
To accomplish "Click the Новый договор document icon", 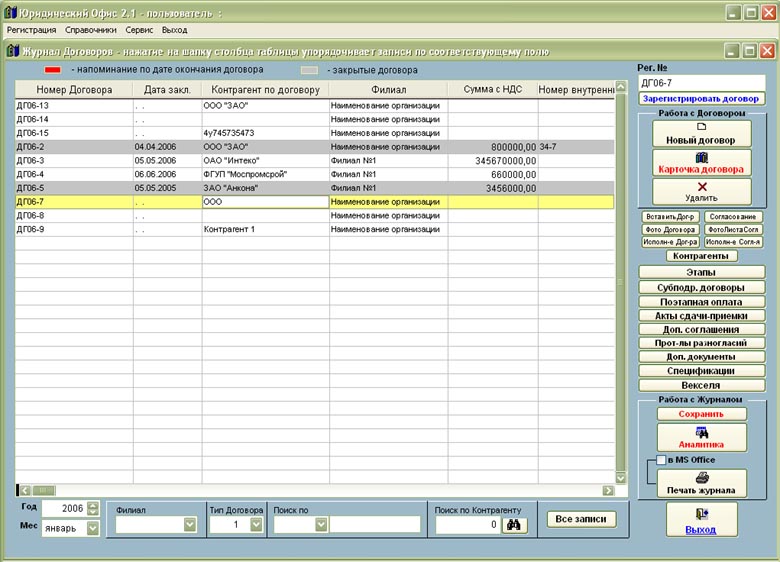I will point(700,126).
